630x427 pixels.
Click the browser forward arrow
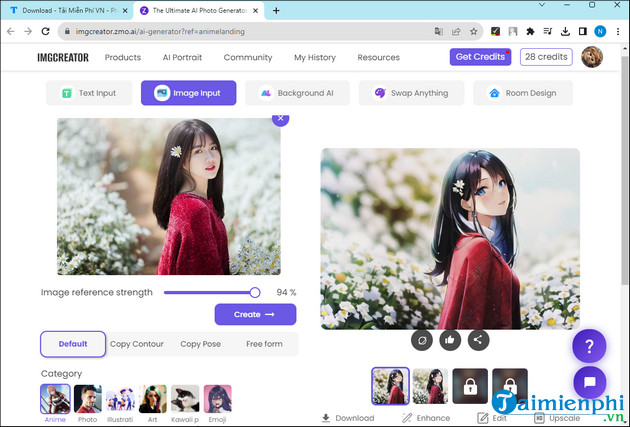28,31
